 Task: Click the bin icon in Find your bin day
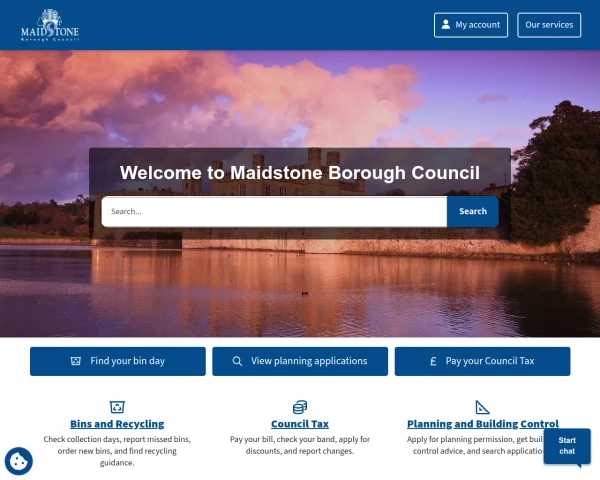[76, 361]
